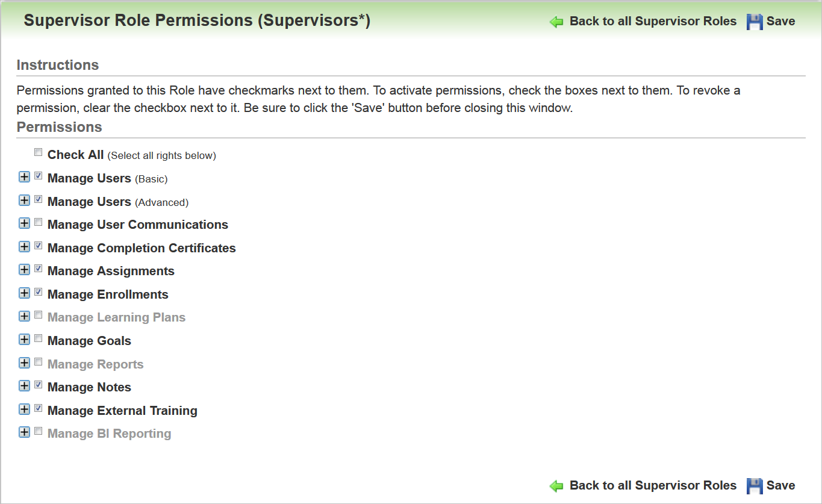Expand the Manage User Communications section

coord(24,223)
